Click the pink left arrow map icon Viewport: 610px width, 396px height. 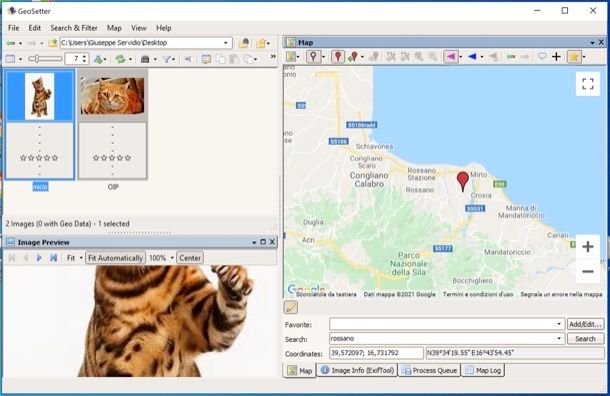point(451,57)
